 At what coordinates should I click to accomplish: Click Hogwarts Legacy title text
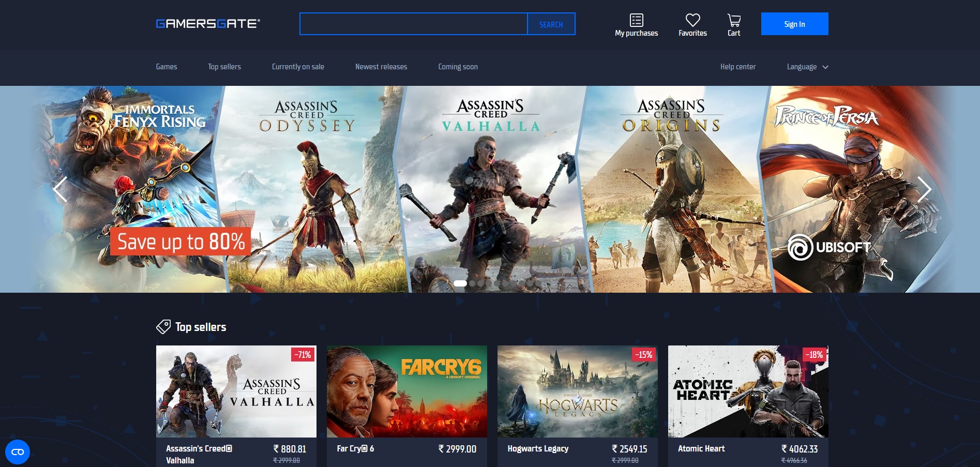538,448
